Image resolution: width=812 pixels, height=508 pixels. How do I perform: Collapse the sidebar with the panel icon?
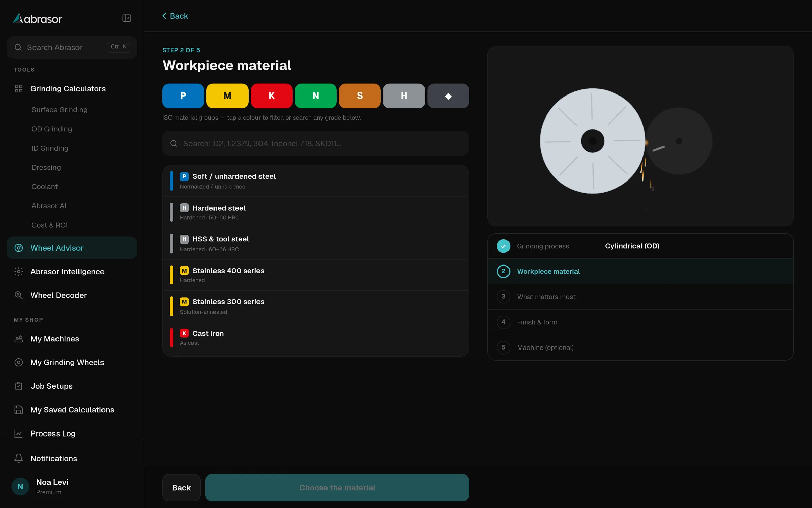point(127,18)
